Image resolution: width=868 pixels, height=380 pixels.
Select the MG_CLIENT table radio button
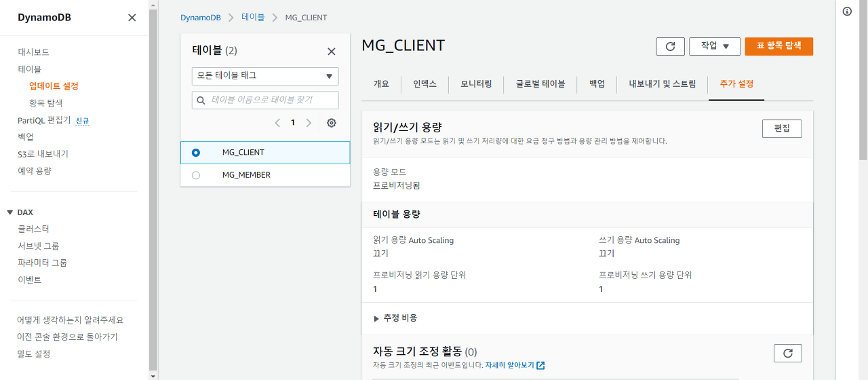196,153
